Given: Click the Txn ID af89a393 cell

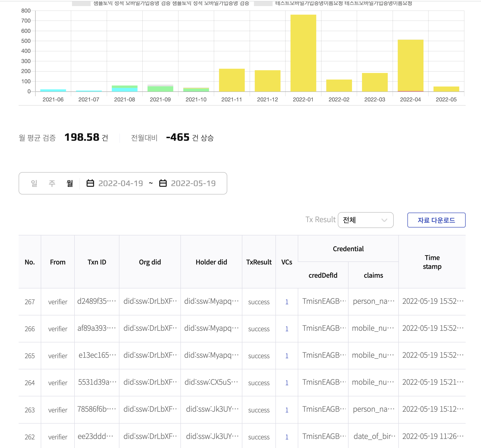Looking at the screenshot, I should 97,328.
